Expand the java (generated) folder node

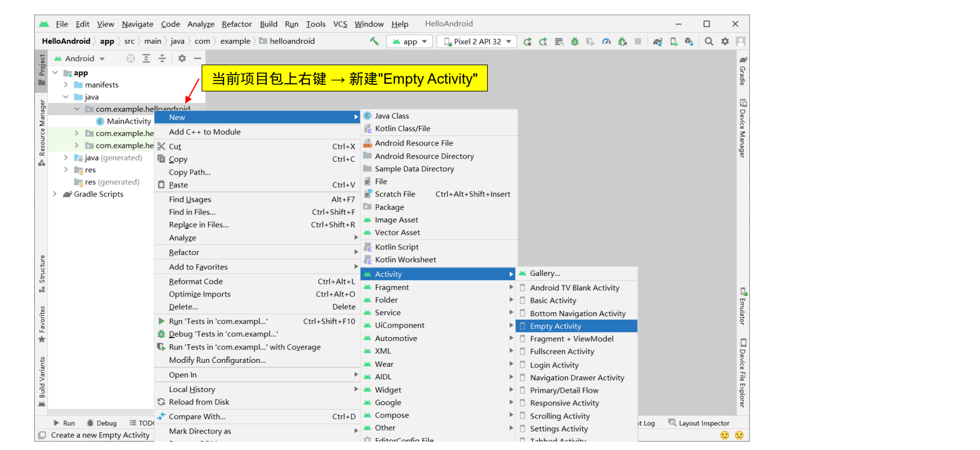click(66, 158)
